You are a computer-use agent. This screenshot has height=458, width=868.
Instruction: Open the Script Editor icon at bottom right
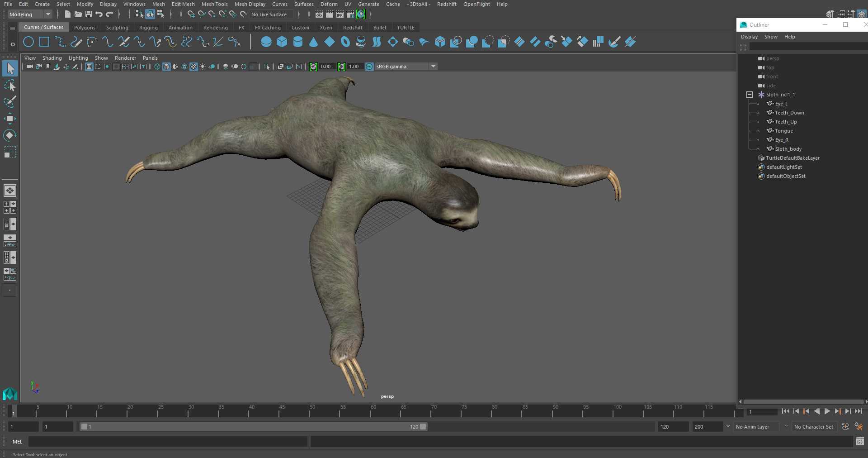[860, 441]
